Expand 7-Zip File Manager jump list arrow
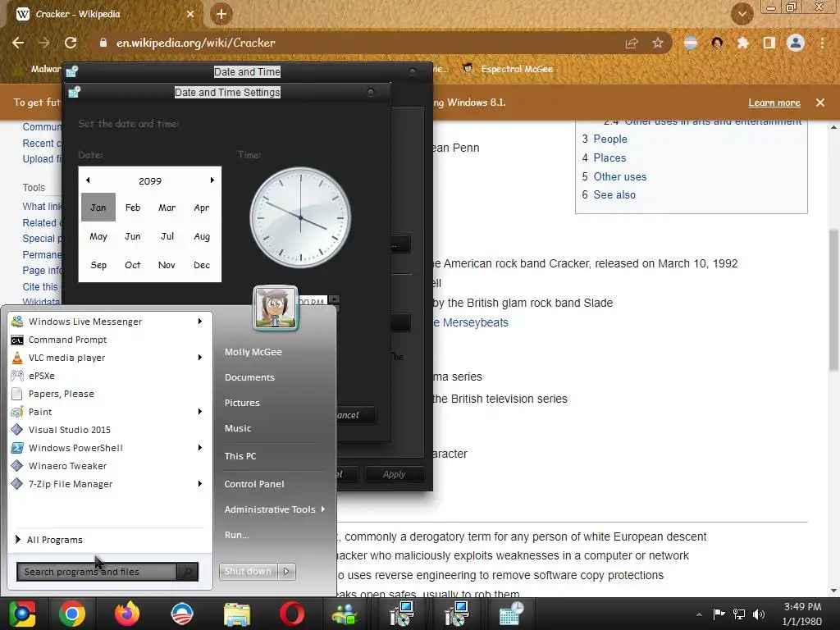The width and height of the screenshot is (840, 630). click(x=200, y=484)
